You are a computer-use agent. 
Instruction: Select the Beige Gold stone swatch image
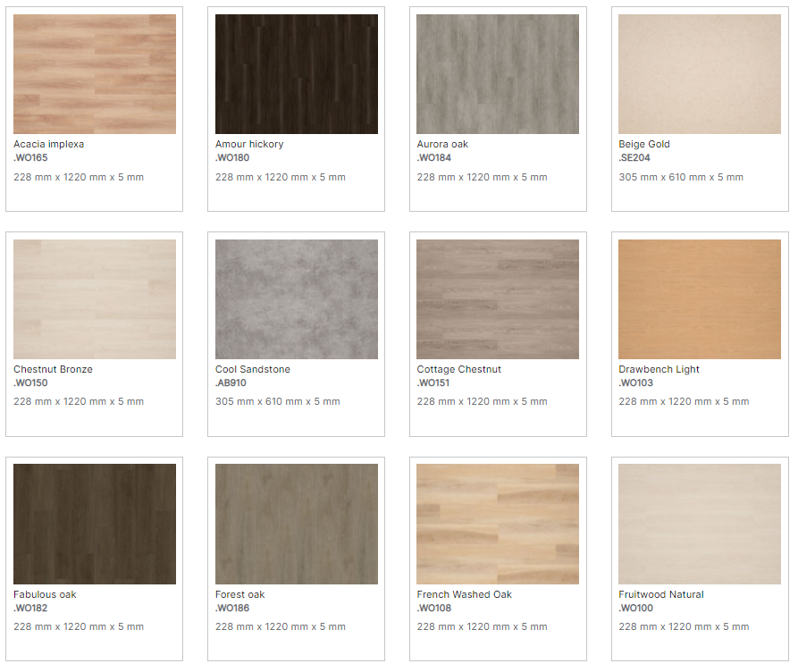point(700,74)
